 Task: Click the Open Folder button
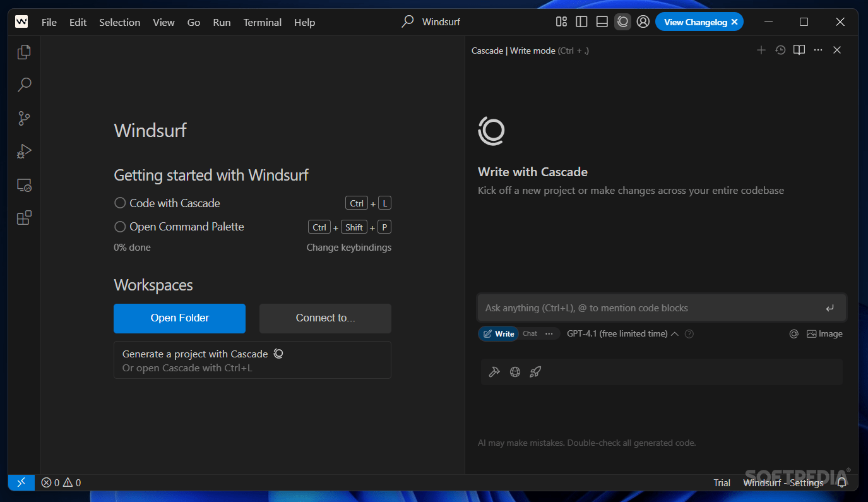(180, 318)
